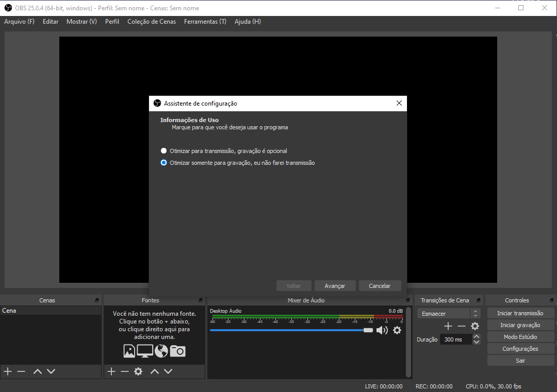This screenshot has width=557, height=392.
Task: Click the camera source icon in Fontes
Action: [177, 351]
